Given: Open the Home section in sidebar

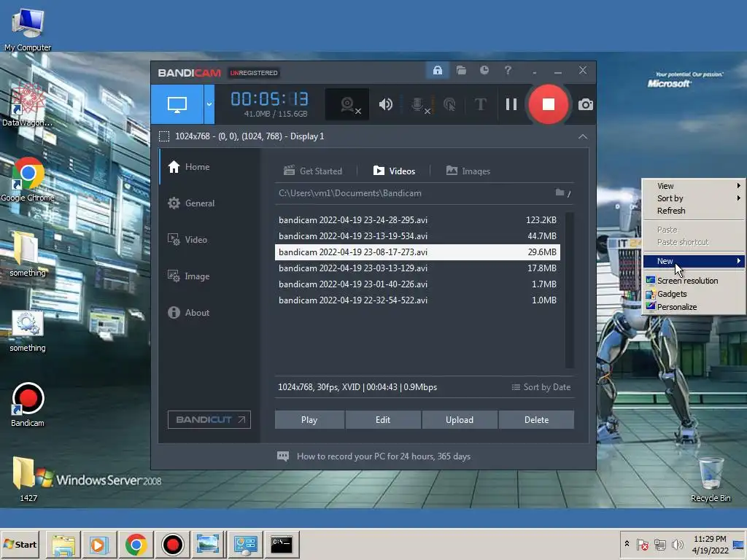Looking at the screenshot, I should [x=209, y=167].
